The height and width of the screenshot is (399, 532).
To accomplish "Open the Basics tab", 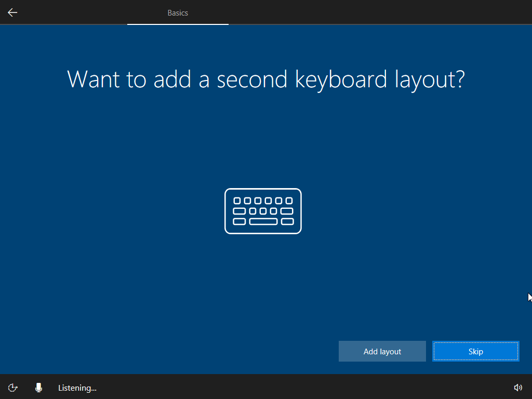I will coord(178,13).
